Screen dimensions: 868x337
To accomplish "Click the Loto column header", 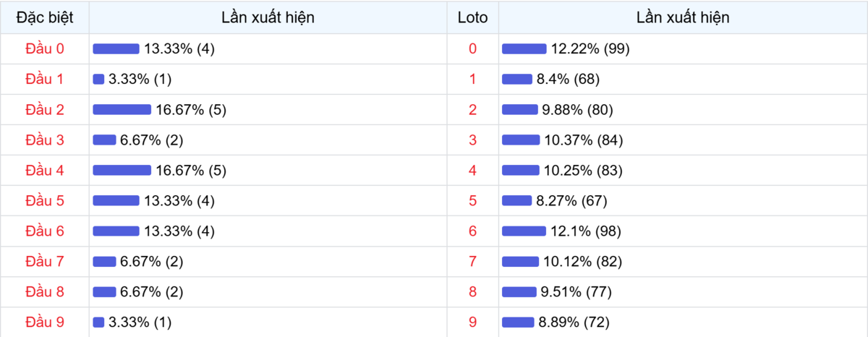I will (x=473, y=17).
